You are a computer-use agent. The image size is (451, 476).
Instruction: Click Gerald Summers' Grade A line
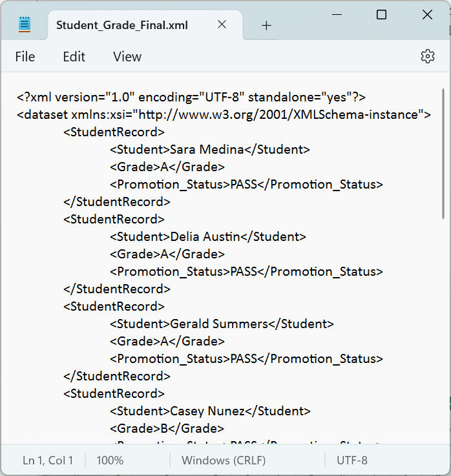pos(167,342)
